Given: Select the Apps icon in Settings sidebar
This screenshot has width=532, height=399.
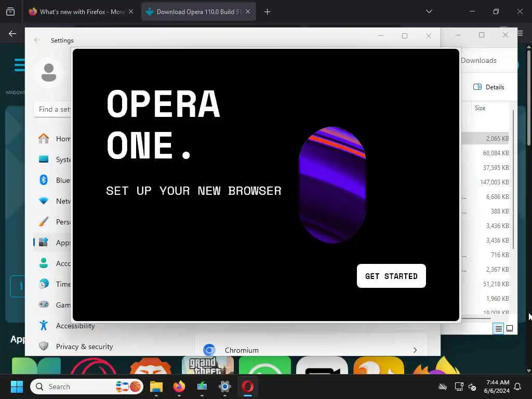Looking at the screenshot, I should [x=44, y=242].
